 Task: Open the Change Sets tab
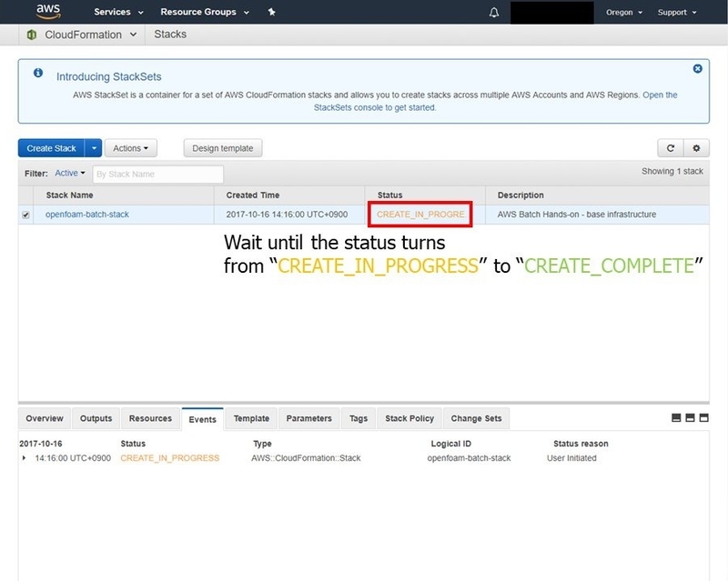(x=476, y=418)
